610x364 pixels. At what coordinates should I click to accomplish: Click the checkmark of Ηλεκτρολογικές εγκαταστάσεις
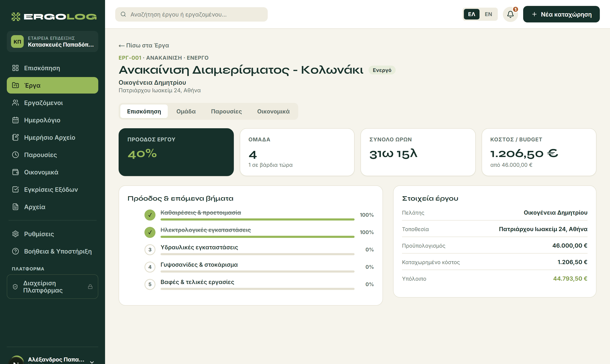(150, 232)
